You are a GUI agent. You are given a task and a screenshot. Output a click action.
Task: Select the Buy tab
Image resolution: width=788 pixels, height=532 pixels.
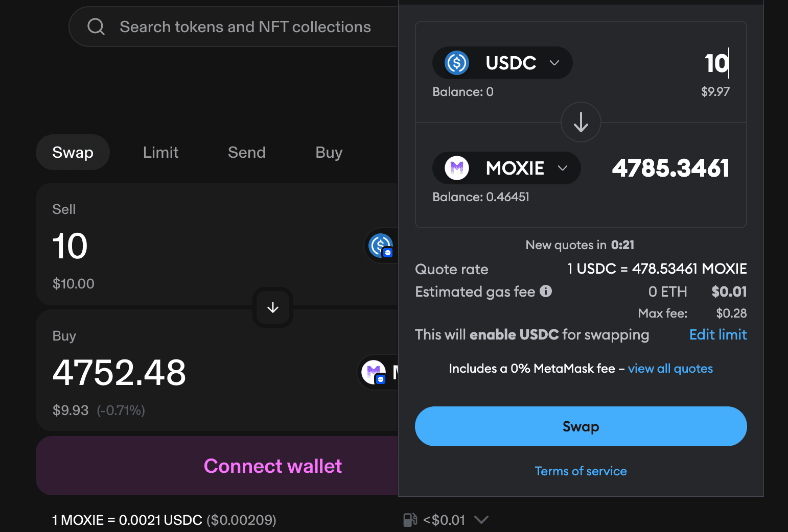click(329, 152)
